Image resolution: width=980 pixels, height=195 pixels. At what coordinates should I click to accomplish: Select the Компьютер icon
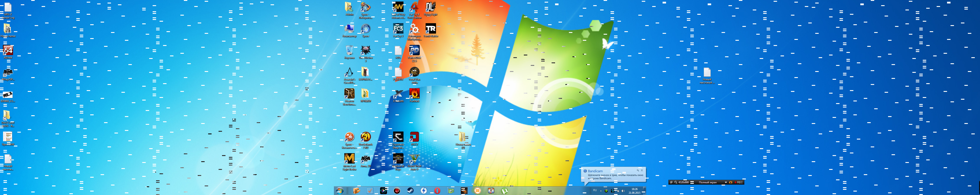[x=349, y=31]
